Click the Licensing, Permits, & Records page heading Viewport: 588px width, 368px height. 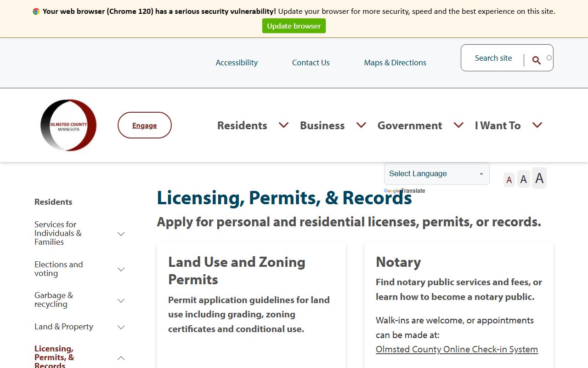coord(284,197)
